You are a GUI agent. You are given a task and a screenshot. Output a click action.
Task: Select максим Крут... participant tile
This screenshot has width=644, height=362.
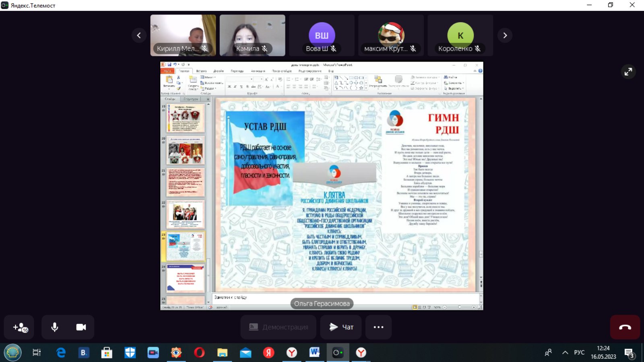click(x=391, y=35)
